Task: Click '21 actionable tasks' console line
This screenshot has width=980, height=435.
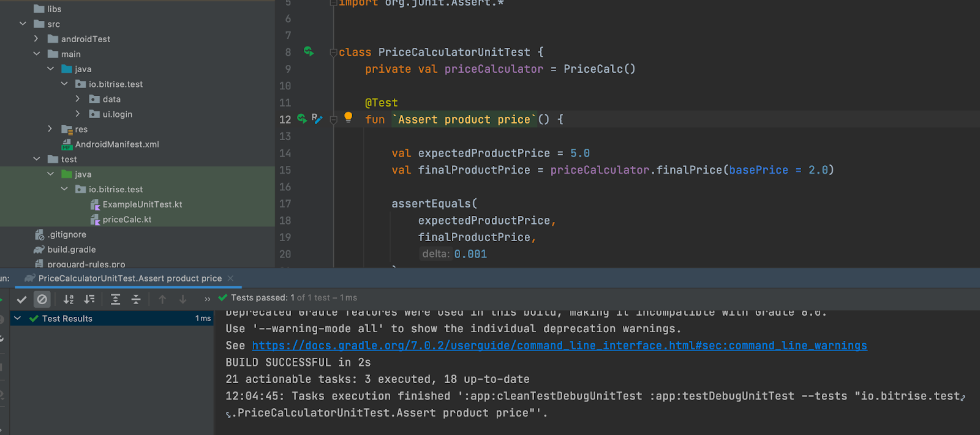Action: 377,379
